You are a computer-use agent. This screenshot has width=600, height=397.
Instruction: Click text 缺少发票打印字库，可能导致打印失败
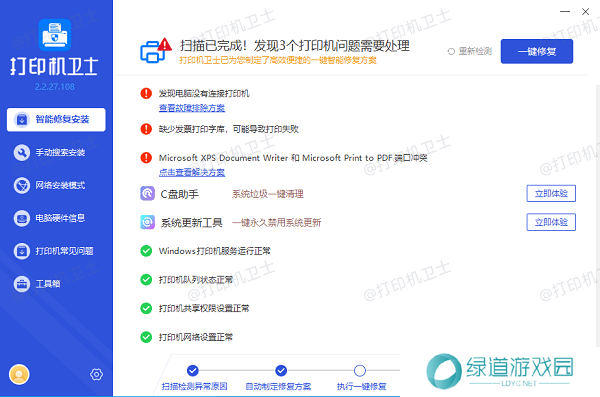229,129
